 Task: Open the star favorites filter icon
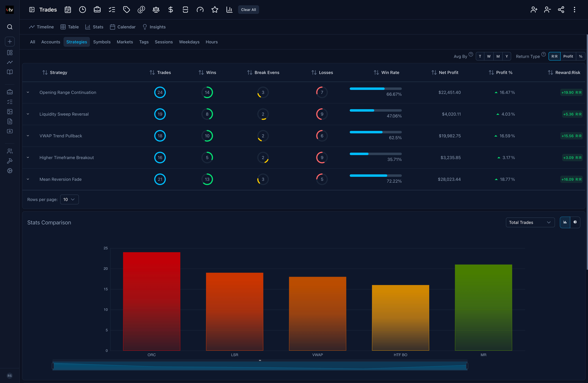(x=215, y=10)
